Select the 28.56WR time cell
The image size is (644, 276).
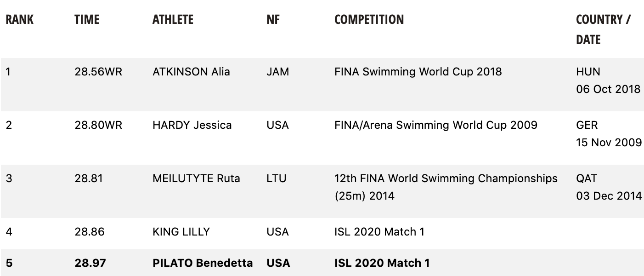pyautogui.click(x=98, y=72)
